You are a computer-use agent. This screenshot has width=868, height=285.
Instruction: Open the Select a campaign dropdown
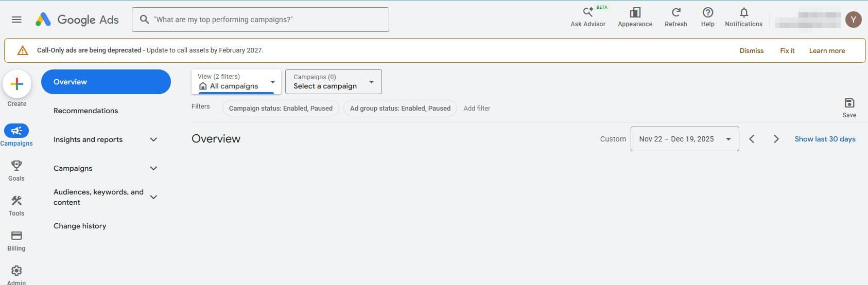[334, 82]
